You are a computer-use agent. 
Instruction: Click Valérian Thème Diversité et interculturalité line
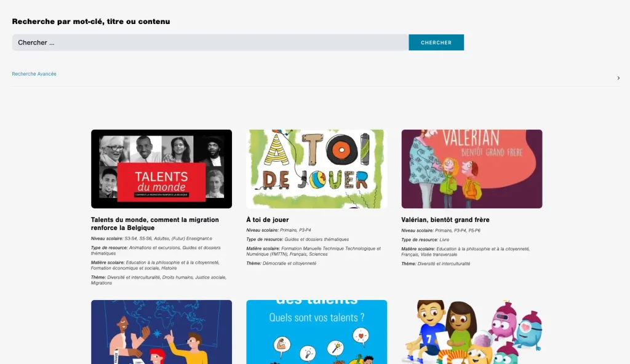coord(436,264)
